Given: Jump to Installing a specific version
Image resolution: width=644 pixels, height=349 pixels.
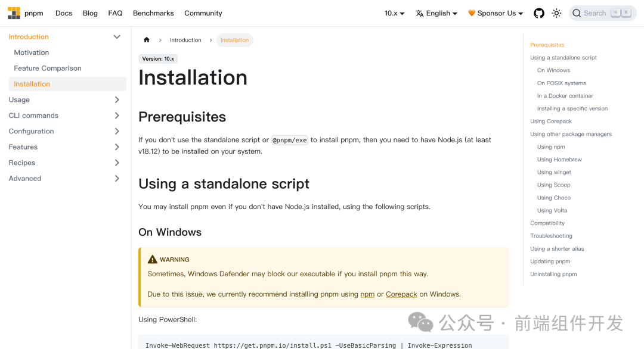Looking at the screenshot, I should (x=572, y=108).
